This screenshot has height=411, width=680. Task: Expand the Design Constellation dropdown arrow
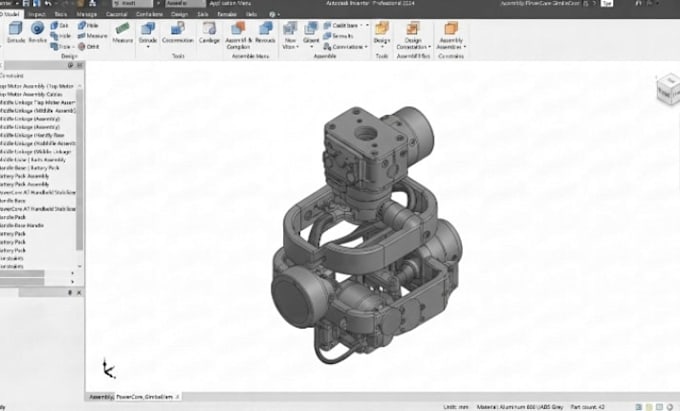tap(429, 47)
